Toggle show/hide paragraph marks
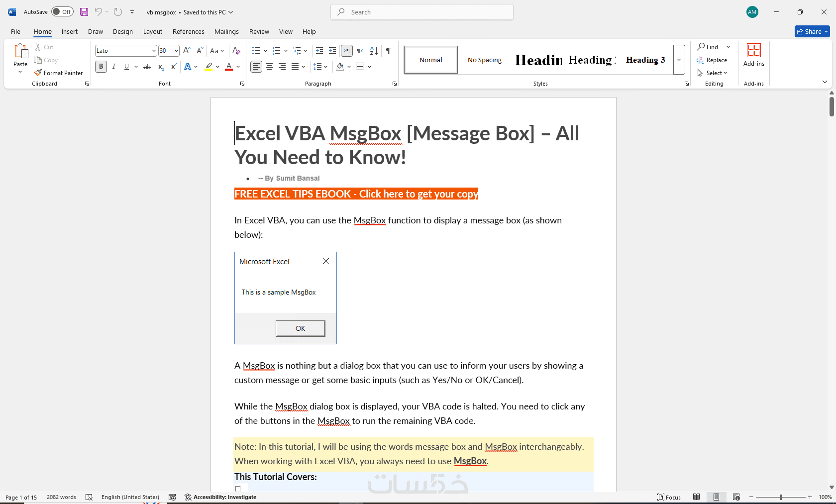 coord(389,51)
